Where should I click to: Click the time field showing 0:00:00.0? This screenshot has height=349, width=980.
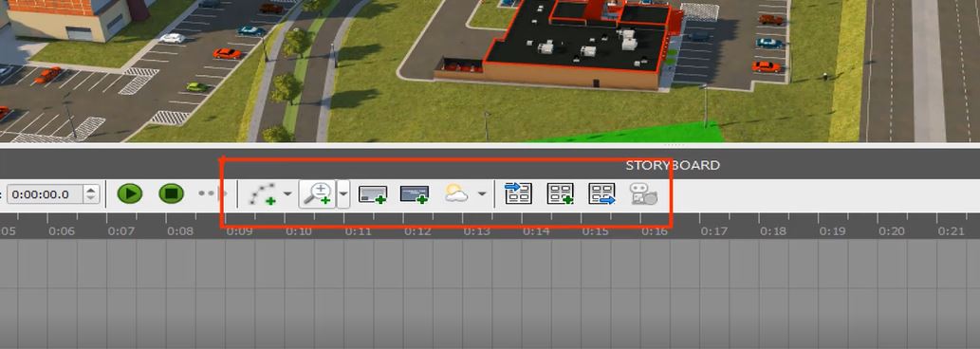coord(45,194)
